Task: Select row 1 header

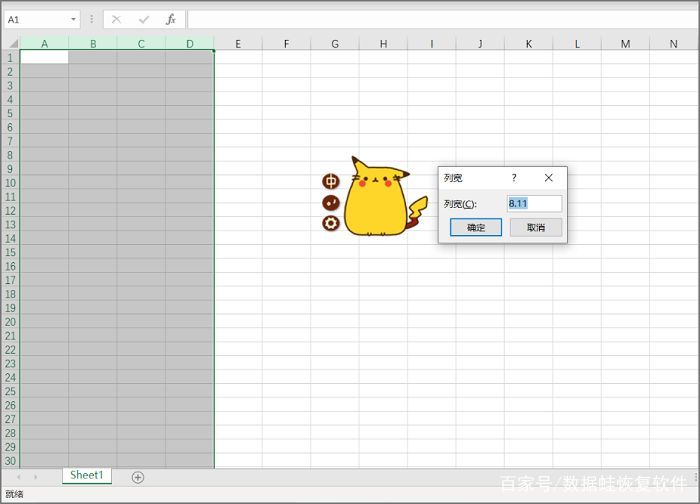Action: (10, 57)
